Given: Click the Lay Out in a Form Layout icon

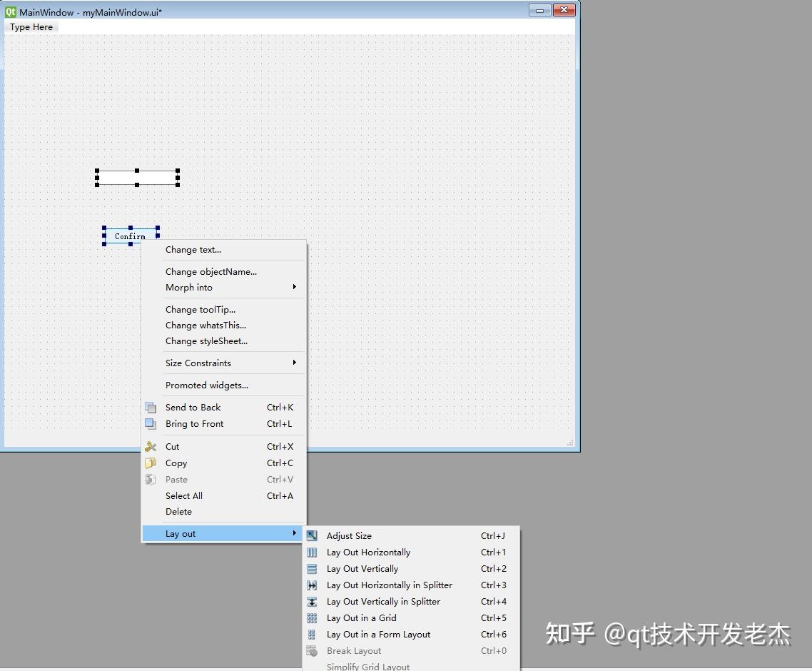Looking at the screenshot, I should (312, 634).
